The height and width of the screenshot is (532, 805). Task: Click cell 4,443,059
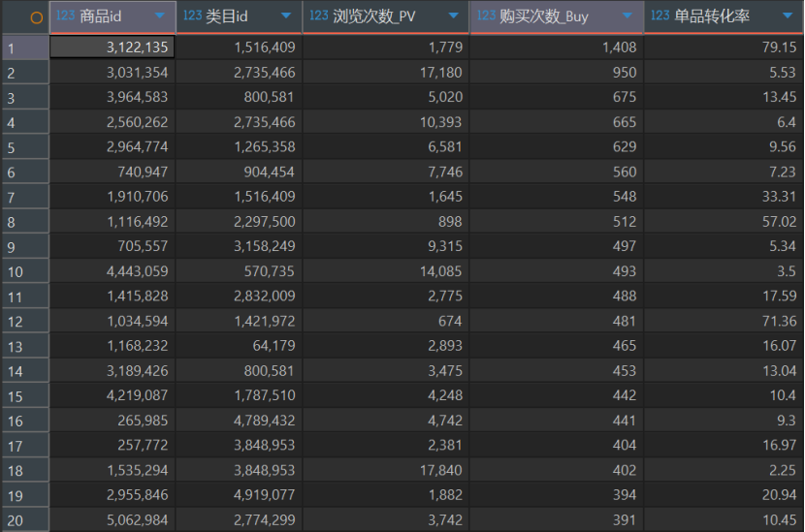[x=113, y=271]
